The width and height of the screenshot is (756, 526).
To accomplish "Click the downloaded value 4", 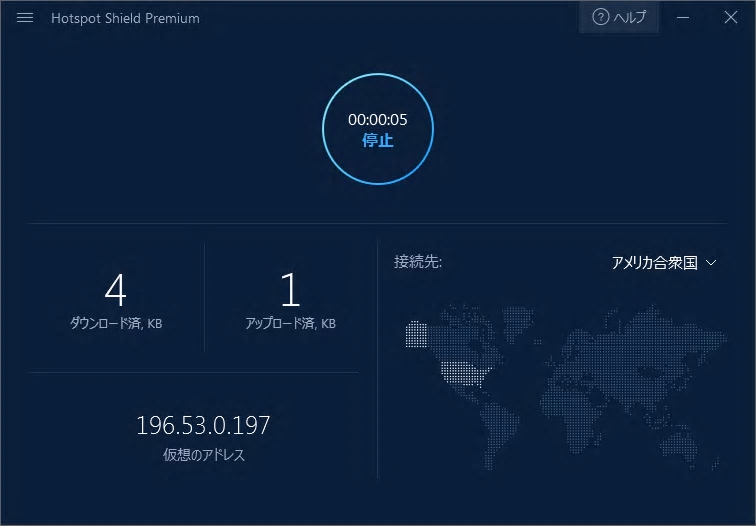I will (x=116, y=290).
